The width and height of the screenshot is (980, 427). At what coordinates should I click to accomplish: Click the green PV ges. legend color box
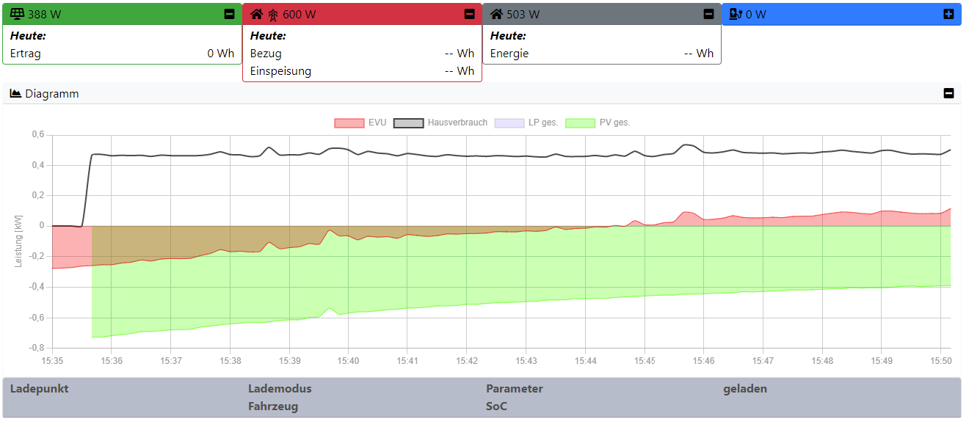coord(580,123)
